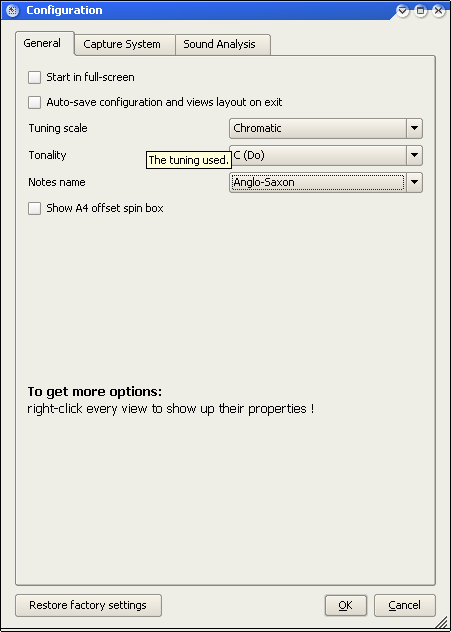This screenshot has width=451, height=632.
Task: Close the Configuration dialog window
Action: (x=439, y=10)
